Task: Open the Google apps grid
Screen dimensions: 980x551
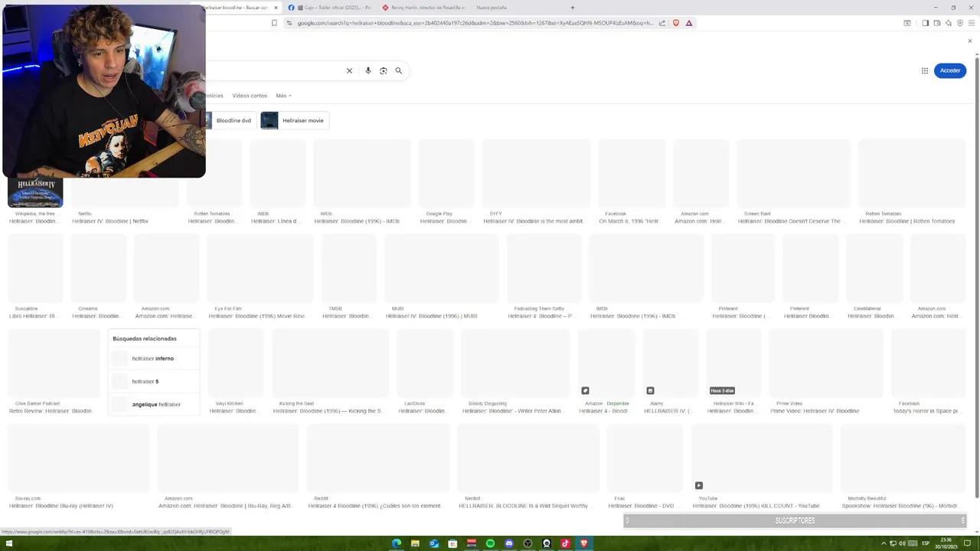Action: [x=924, y=70]
